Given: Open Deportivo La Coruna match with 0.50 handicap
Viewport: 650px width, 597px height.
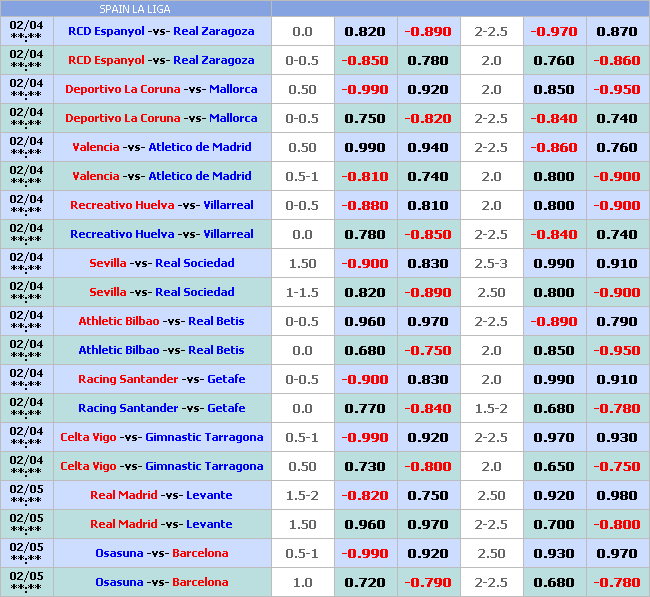Looking at the screenshot, I should [x=161, y=89].
